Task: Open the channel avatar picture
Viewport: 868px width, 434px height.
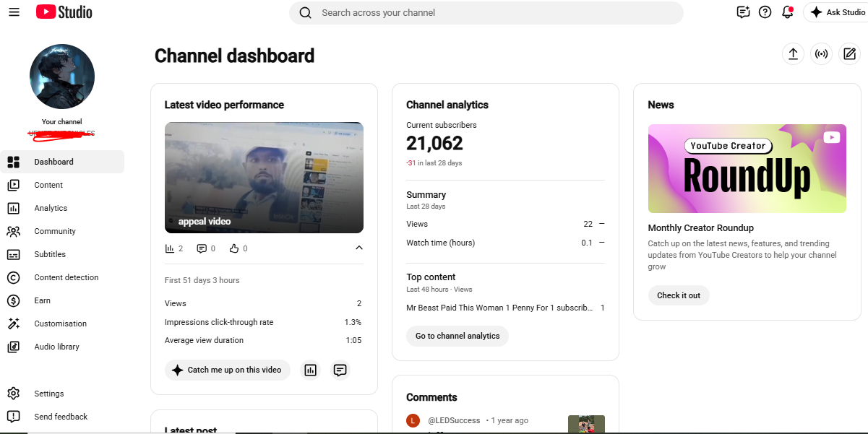Action: pyautogui.click(x=62, y=77)
